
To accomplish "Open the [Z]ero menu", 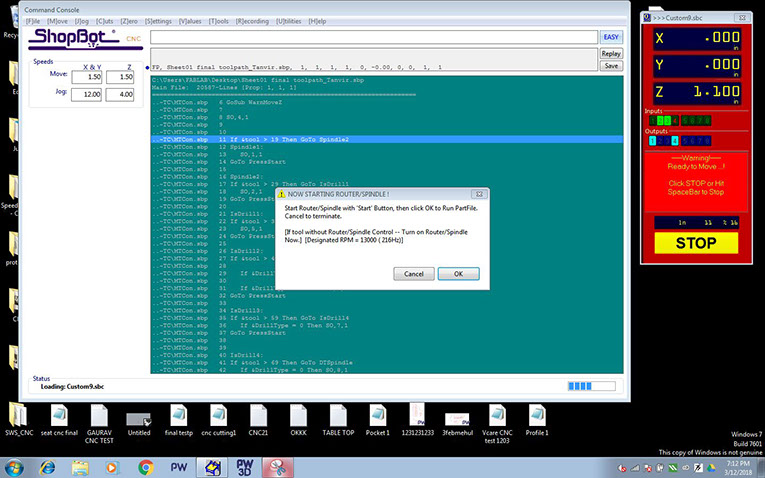I will [129, 21].
